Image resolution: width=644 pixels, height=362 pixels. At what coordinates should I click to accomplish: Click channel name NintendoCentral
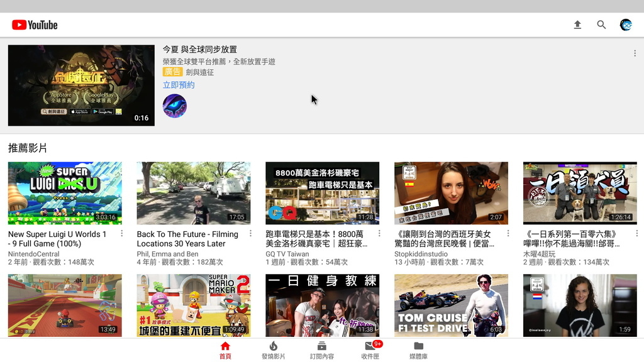click(34, 254)
